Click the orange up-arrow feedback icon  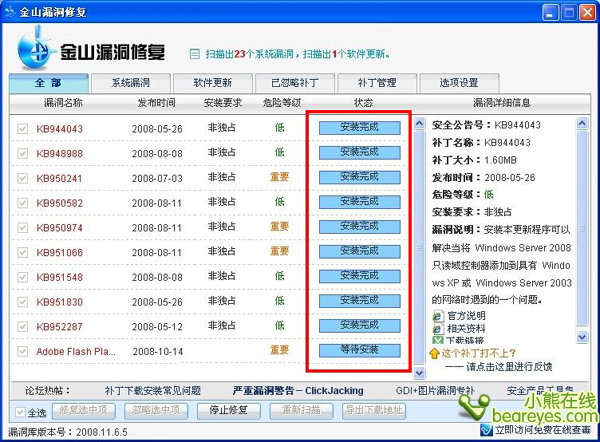(x=434, y=353)
